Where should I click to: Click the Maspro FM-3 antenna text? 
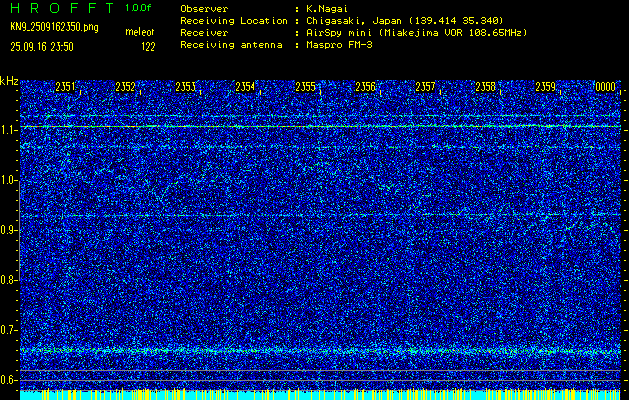[339, 45]
